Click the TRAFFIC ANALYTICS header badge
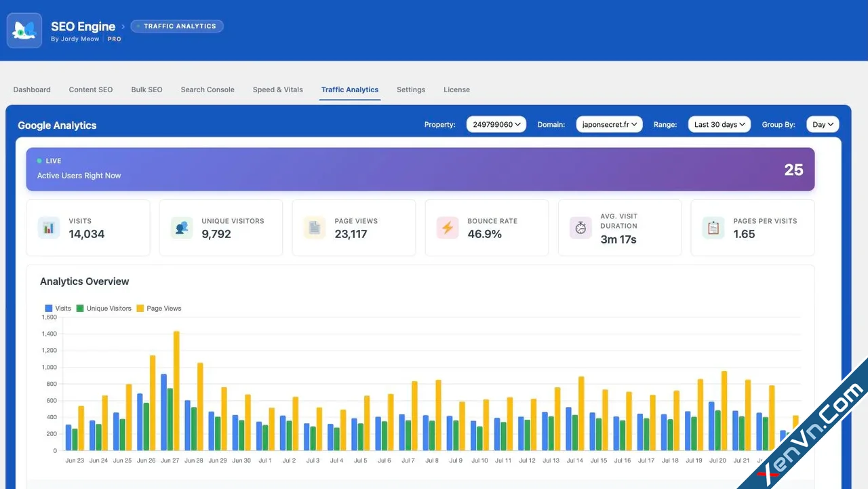Image resolution: width=868 pixels, height=489 pixels. (x=177, y=26)
